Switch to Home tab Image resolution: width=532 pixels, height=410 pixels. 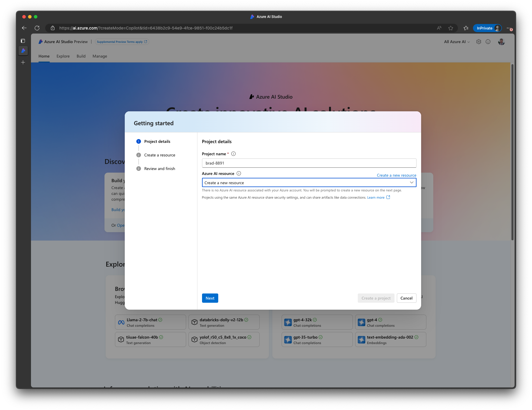(44, 56)
